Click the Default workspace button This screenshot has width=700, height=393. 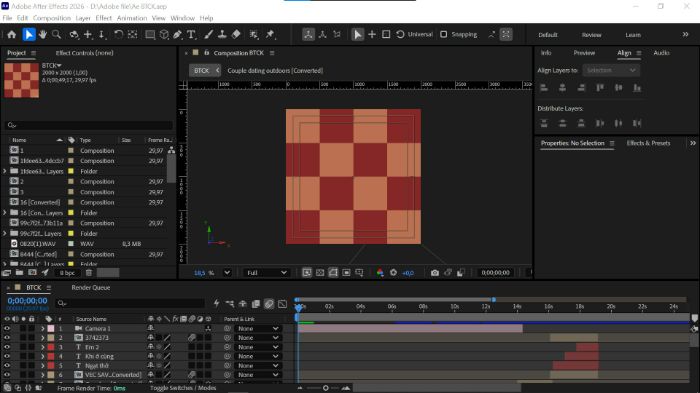(x=548, y=34)
